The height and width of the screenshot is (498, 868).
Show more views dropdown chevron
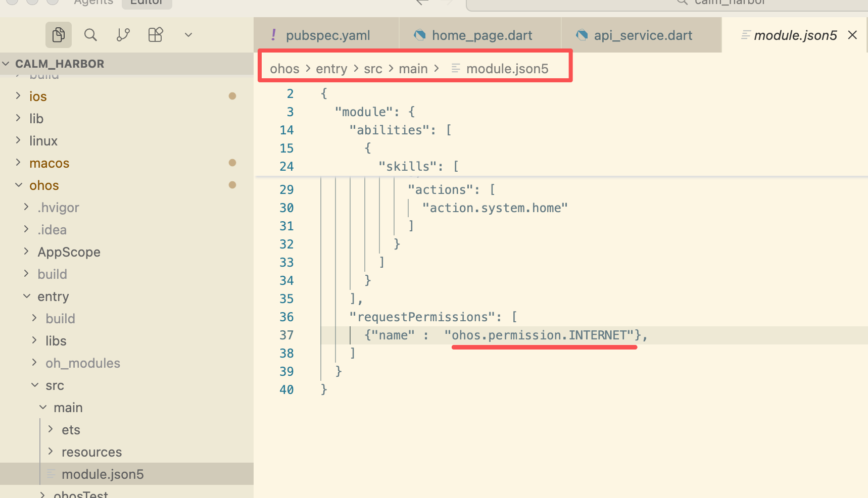click(x=188, y=35)
